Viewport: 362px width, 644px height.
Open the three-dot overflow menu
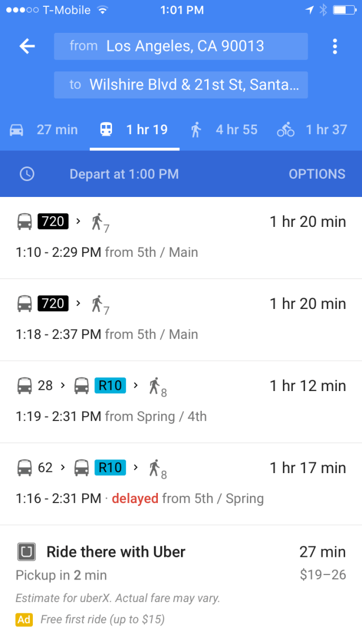pyautogui.click(x=335, y=46)
